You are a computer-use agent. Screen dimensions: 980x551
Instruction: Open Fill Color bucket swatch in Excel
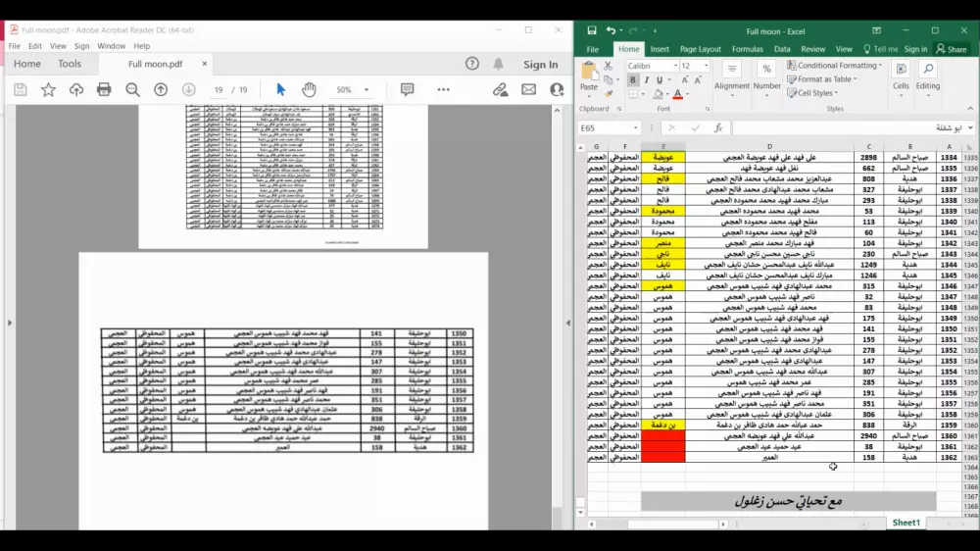658,94
